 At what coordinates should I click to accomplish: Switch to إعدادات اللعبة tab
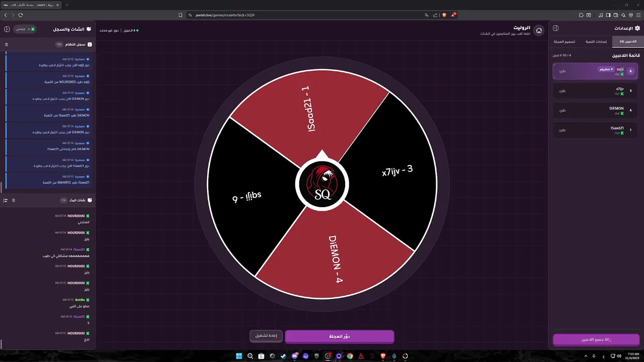pos(596,41)
